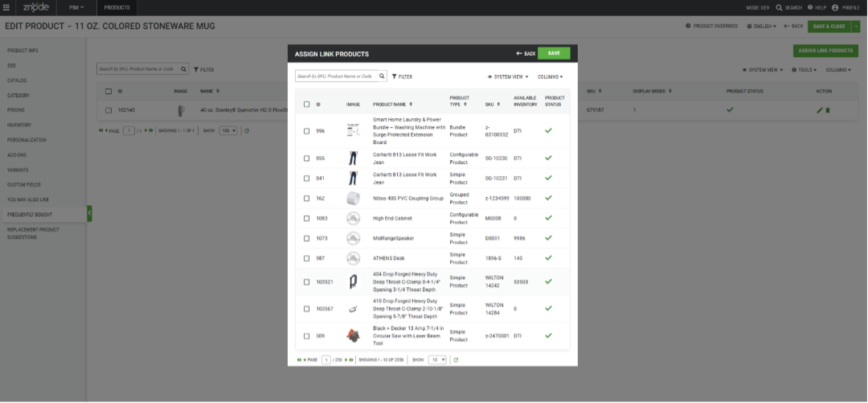Click the Filter funnel icon on background page

(x=196, y=70)
